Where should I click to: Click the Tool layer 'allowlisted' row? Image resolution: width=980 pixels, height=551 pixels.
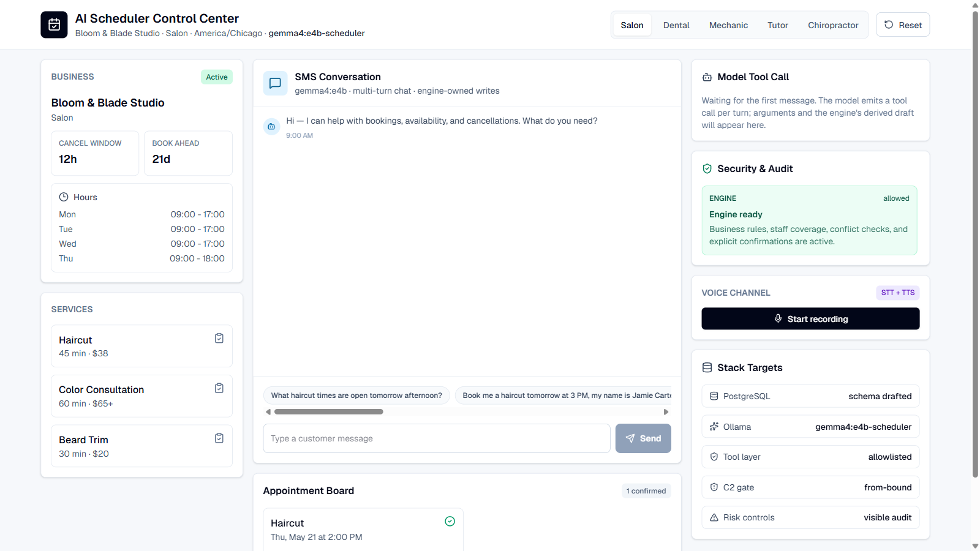coord(810,457)
